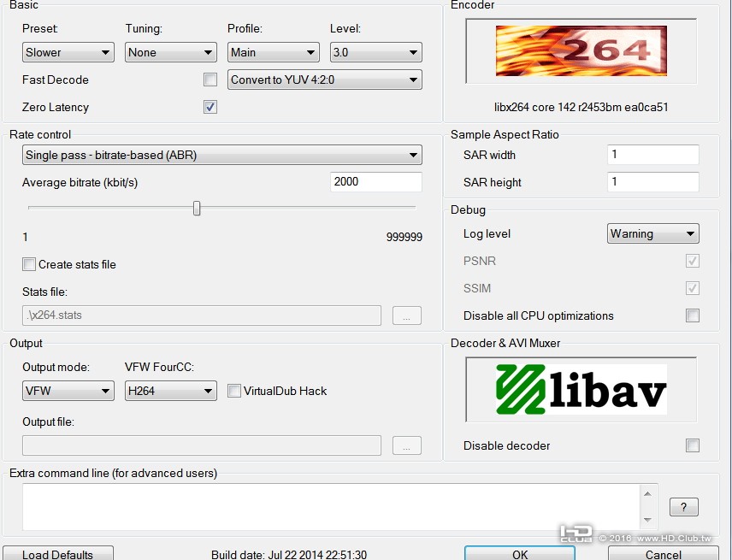Browse for the output file location
Screen dimensions: 732x560
point(406,445)
